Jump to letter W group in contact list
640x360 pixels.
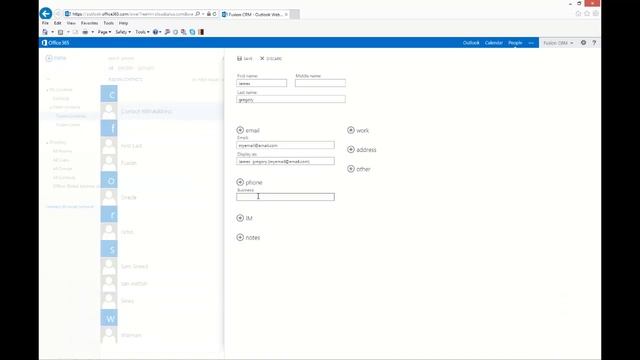click(109, 318)
